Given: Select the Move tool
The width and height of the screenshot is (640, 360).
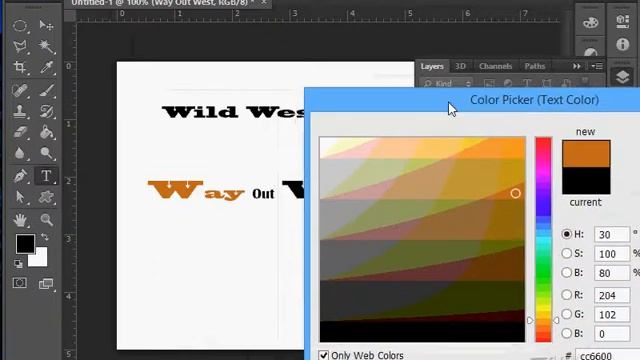Looking at the screenshot, I should tap(46, 26).
